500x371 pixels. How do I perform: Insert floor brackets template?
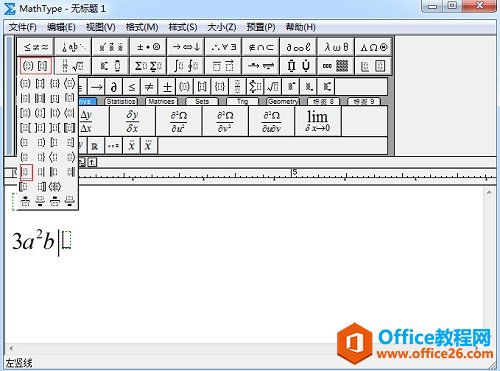point(55,98)
